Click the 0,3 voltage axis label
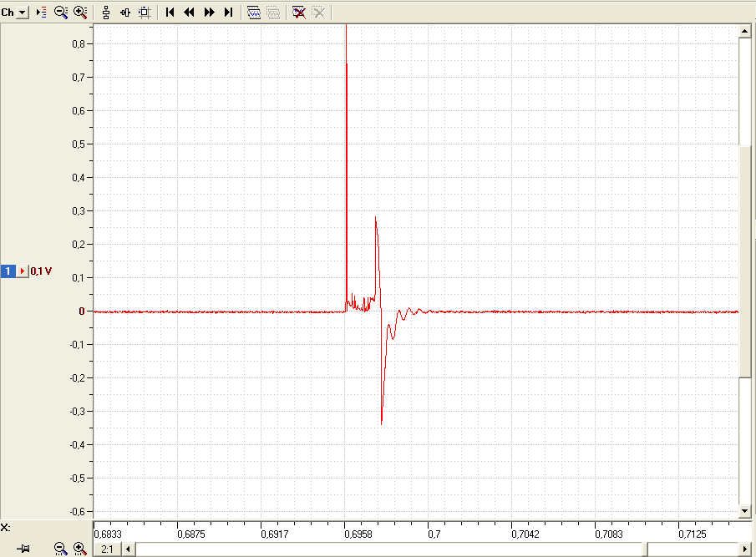 pos(79,211)
